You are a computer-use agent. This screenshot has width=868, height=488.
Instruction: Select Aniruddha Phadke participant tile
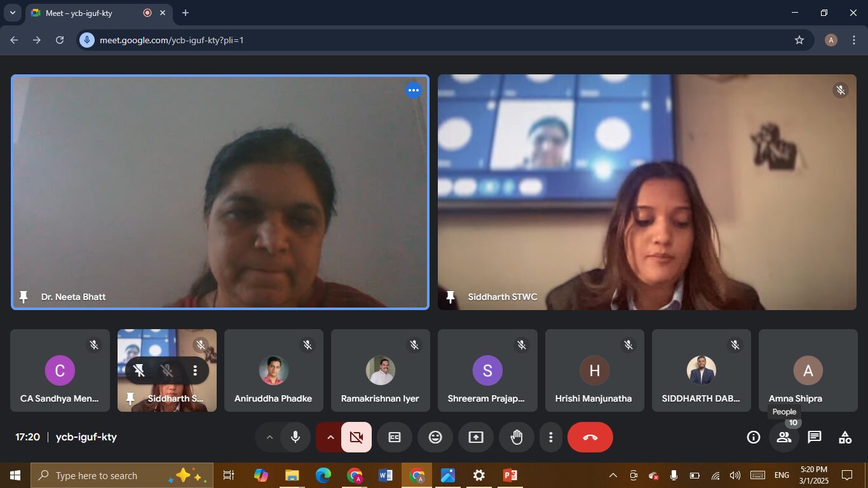pos(273,370)
